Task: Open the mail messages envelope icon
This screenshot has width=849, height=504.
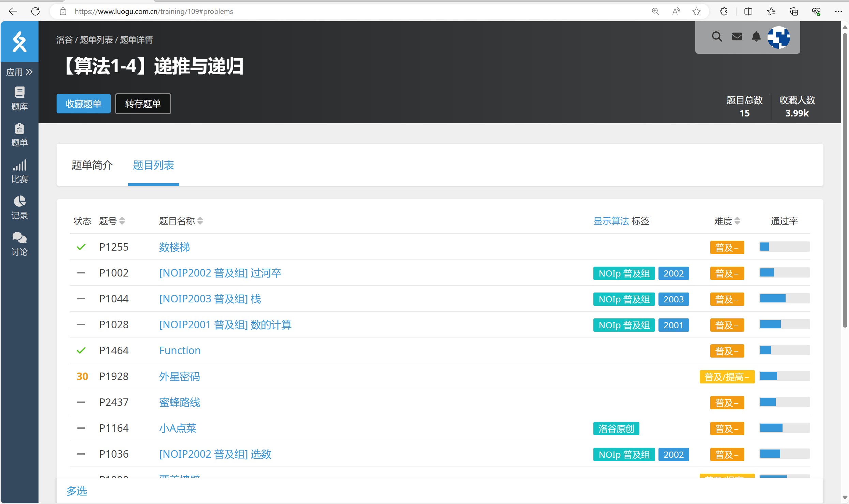Action: pyautogui.click(x=737, y=37)
